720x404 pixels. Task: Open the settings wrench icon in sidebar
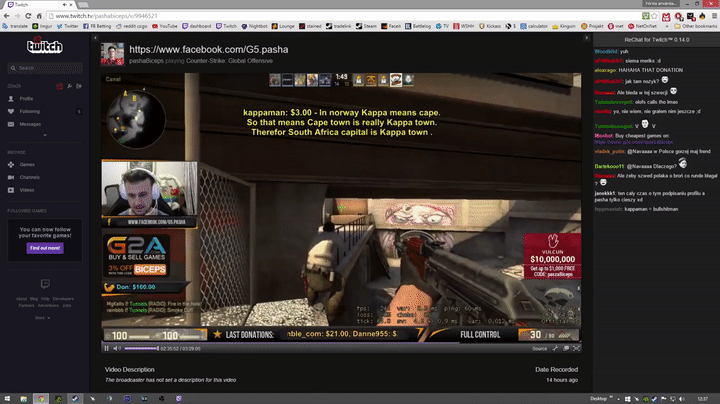click(x=70, y=86)
